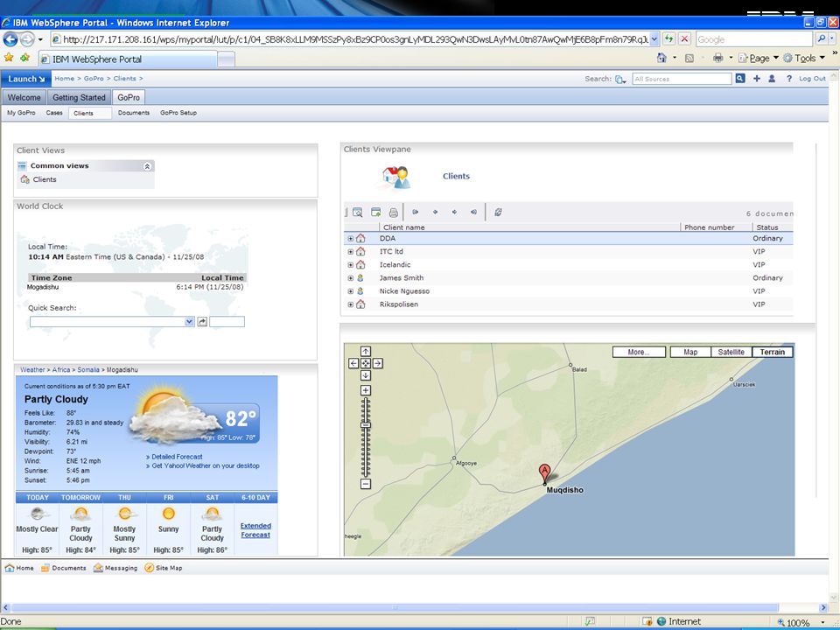Open the browser Tools menu
This screenshot has height=630, width=840.
[804, 58]
